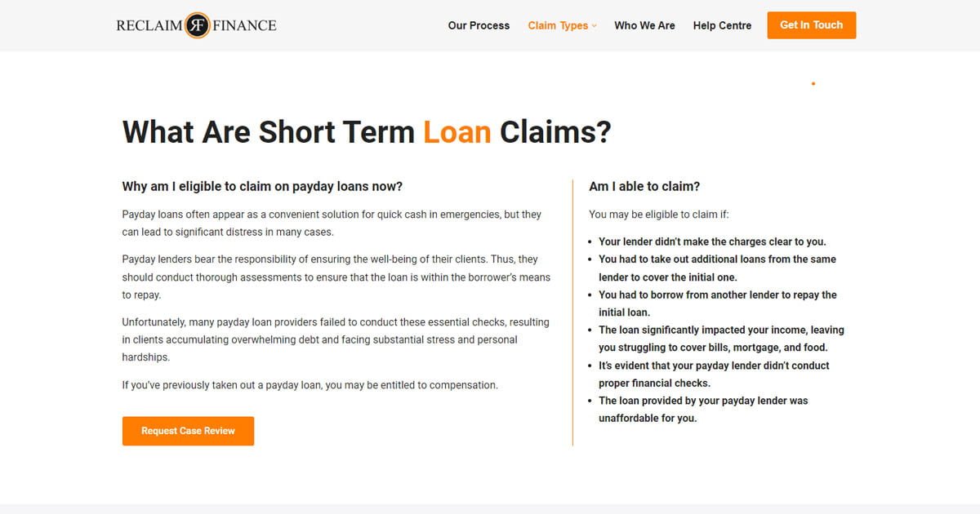The width and height of the screenshot is (980, 514).
Task: Click the What Are Short Term Loan Claims heading
Action: click(x=367, y=131)
